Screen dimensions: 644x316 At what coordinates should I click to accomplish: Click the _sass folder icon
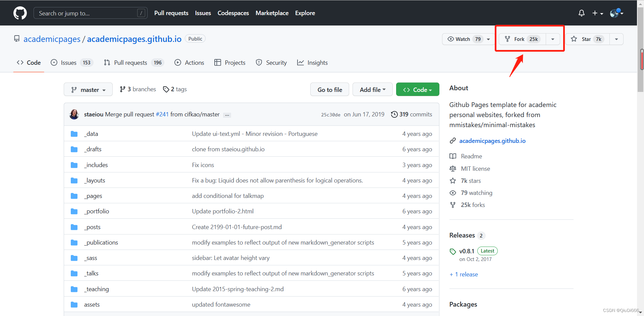click(x=74, y=258)
